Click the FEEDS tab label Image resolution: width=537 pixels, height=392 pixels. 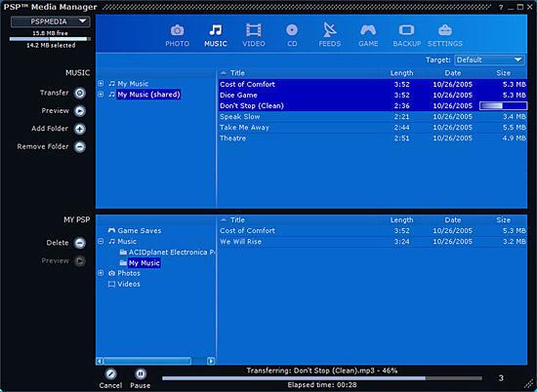(330, 44)
